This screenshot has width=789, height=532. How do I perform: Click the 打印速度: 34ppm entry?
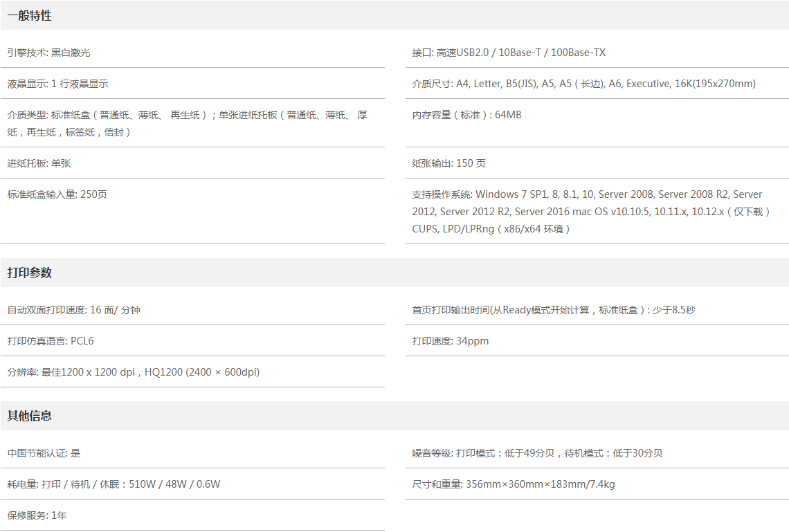451,341
